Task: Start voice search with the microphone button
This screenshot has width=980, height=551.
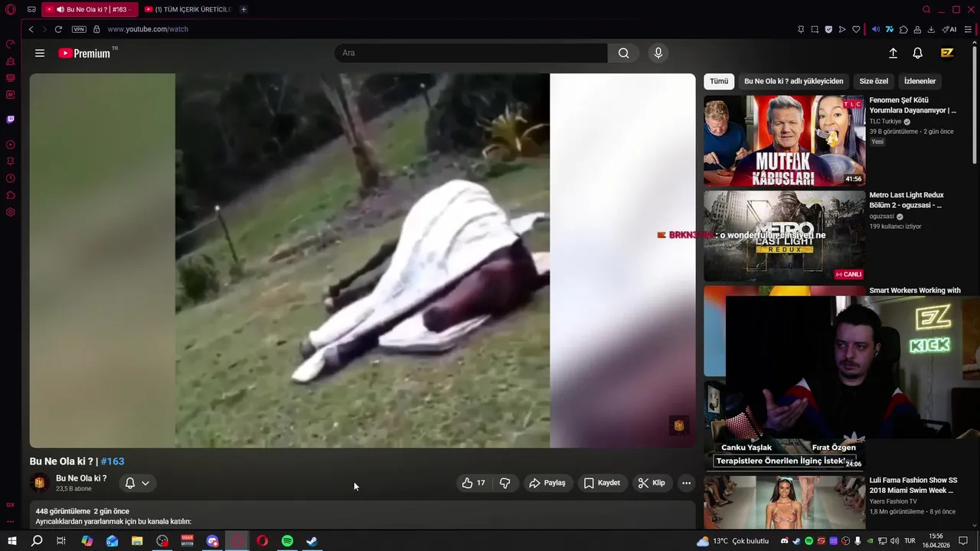Action: (x=658, y=53)
